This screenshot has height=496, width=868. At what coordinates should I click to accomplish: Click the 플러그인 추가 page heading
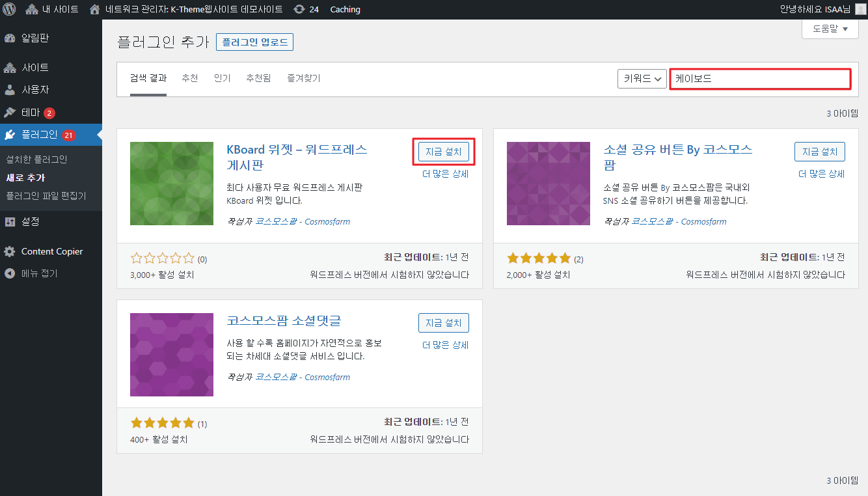click(163, 42)
